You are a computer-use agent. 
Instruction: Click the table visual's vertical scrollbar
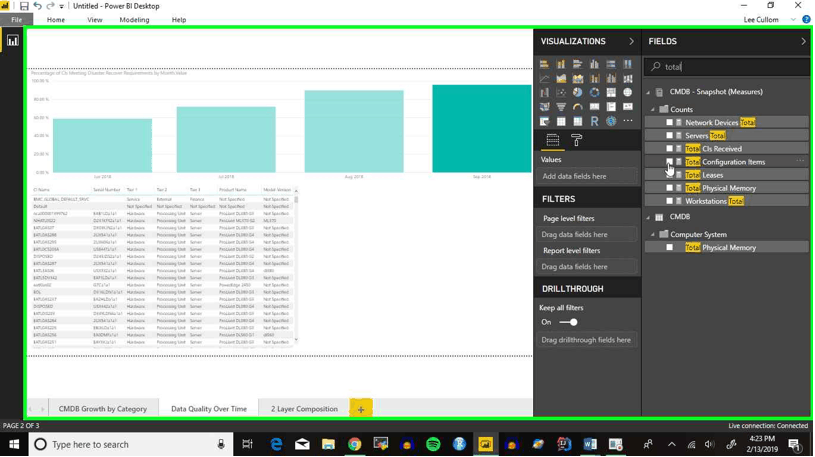[x=296, y=265]
